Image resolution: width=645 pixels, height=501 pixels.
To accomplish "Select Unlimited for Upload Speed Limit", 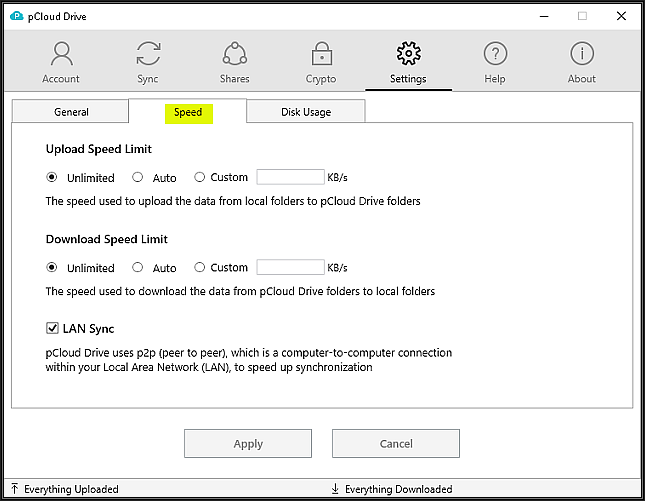I will (51, 177).
